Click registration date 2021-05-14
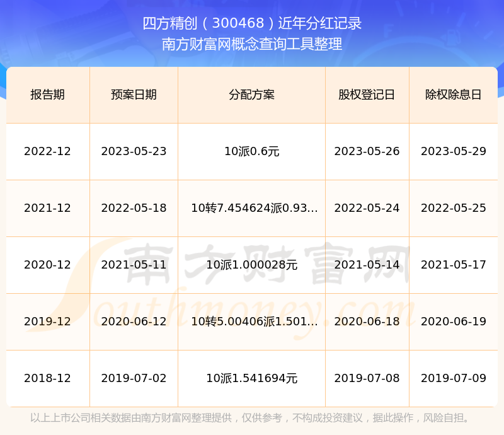The width and height of the screenshot is (504, 435). 367,265
